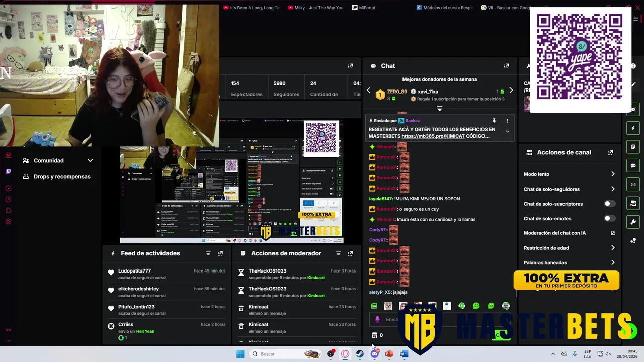Open the history clock icon in browser sidebar
Image resolution: width=644 pixels, height=362 pixels.
click(x=8, y=199)
